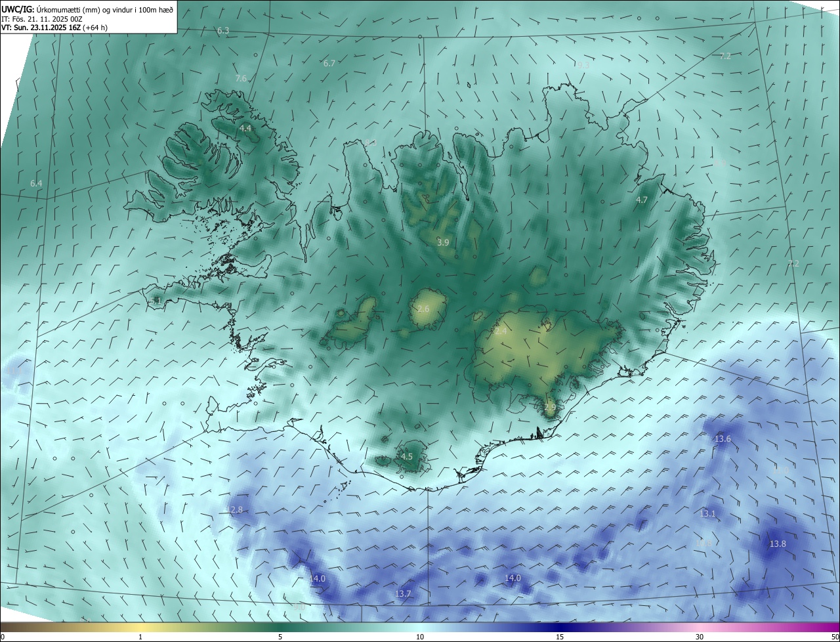The height and width of the screenshot is (642, 840).
Task: Click the 6.4 value label
Action: (36, 183)
